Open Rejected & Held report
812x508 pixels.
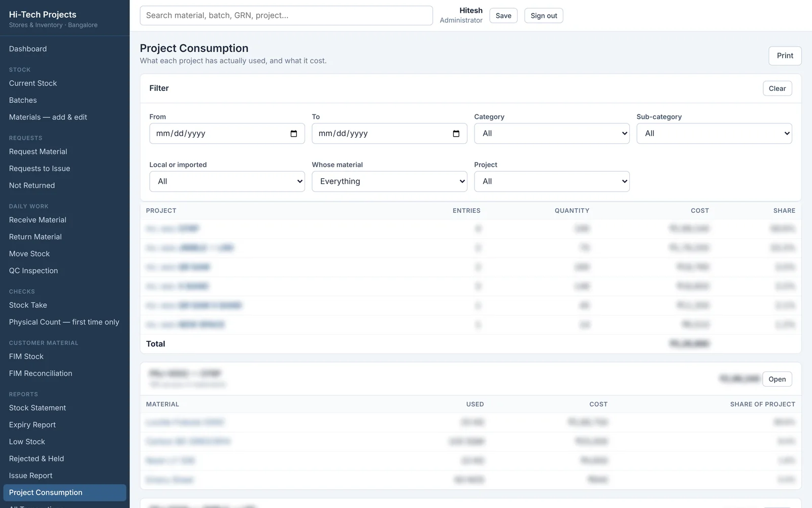[x=64, y=459]
